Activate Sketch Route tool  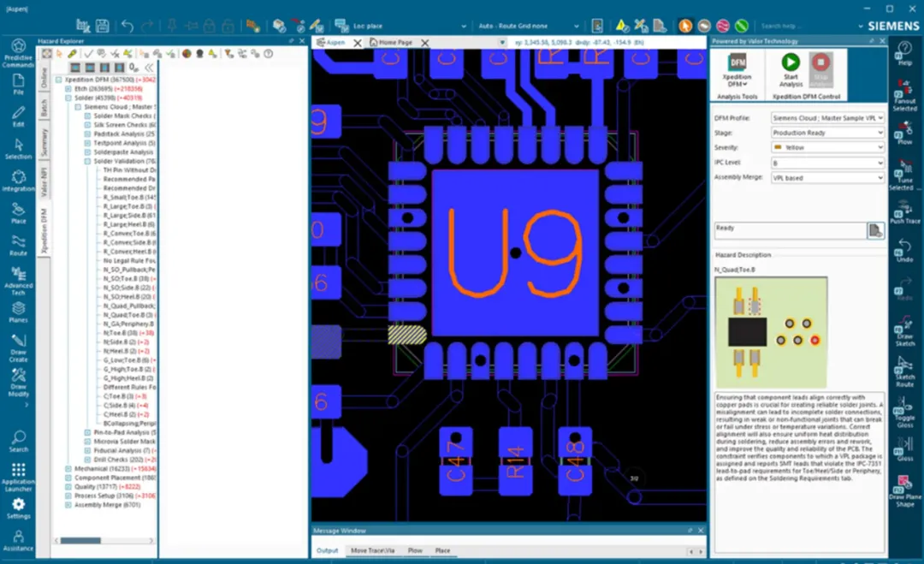pyautogui.click(x=905, y=372)
